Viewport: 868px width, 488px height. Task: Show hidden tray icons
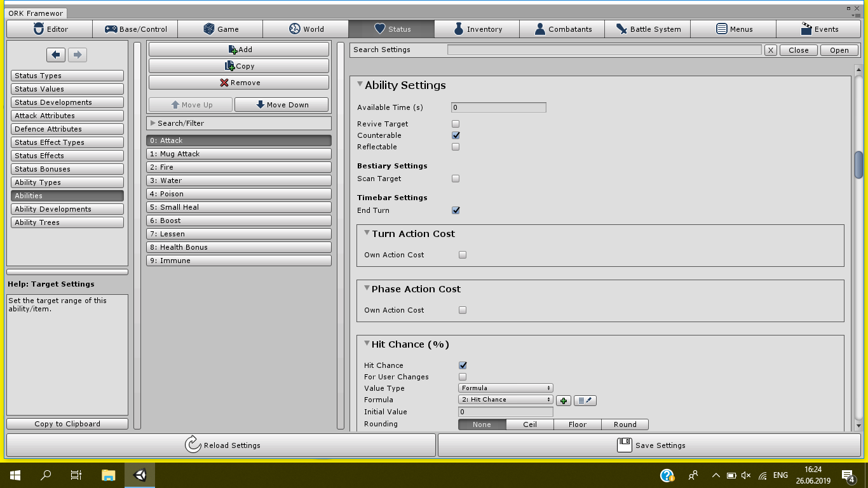715,475
